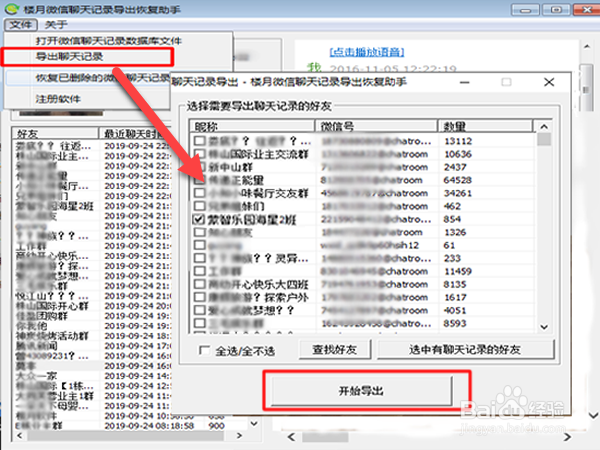Screen dimensions: 600x450
Task: Maximize the main 楼月 window
Action: click(556, 10)
